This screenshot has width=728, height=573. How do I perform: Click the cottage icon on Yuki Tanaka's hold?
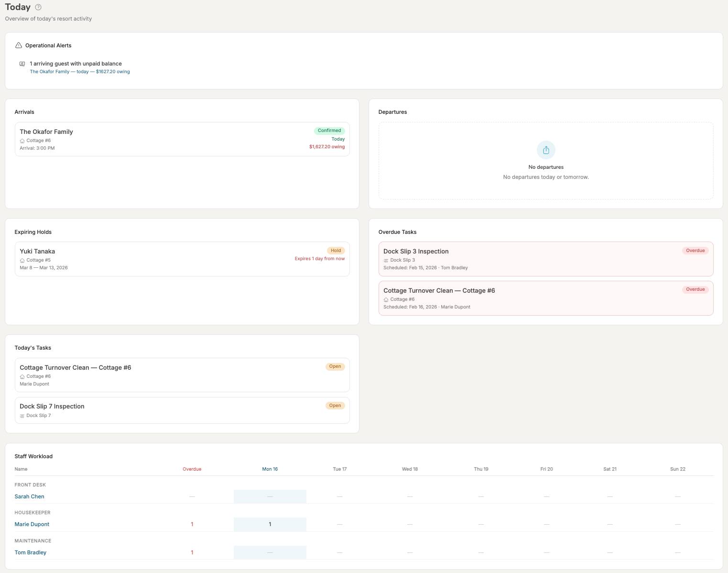(x=22, y=260)
